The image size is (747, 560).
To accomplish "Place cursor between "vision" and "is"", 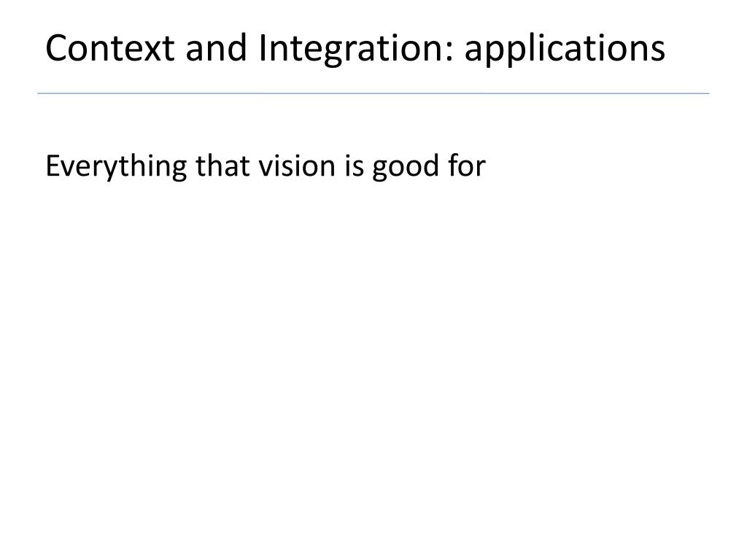I will 341,166.
